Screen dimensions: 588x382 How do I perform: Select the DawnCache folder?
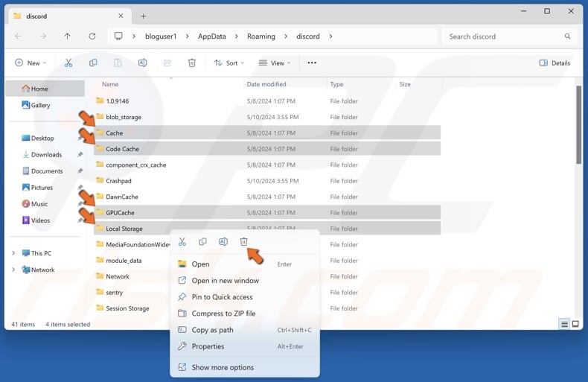pos(267,197)
